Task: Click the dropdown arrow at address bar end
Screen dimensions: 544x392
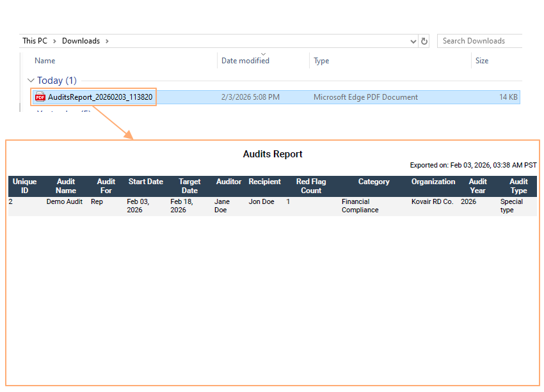Action: tap(413, 40)
